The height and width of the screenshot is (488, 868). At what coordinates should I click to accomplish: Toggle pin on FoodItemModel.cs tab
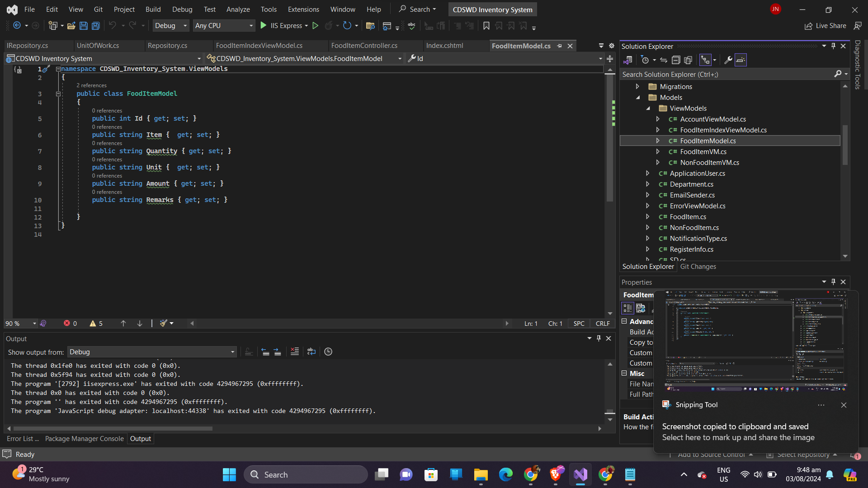tap(560, 46)
